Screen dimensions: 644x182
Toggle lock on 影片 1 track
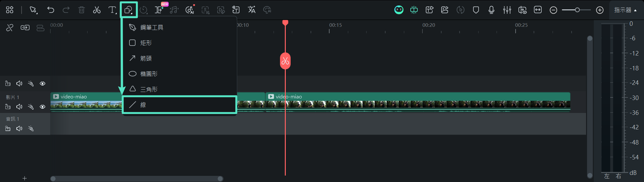pyautogui.click(x=8, y=107)
